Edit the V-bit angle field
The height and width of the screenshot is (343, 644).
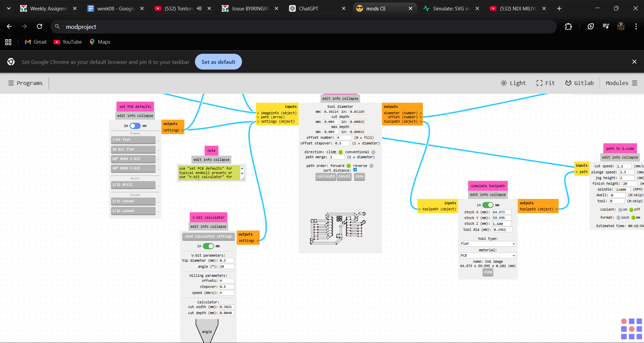tap(227, 267)
